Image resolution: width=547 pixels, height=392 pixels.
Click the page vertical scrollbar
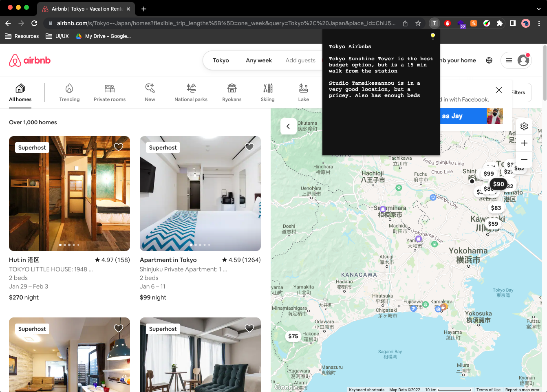coord(545,73)
